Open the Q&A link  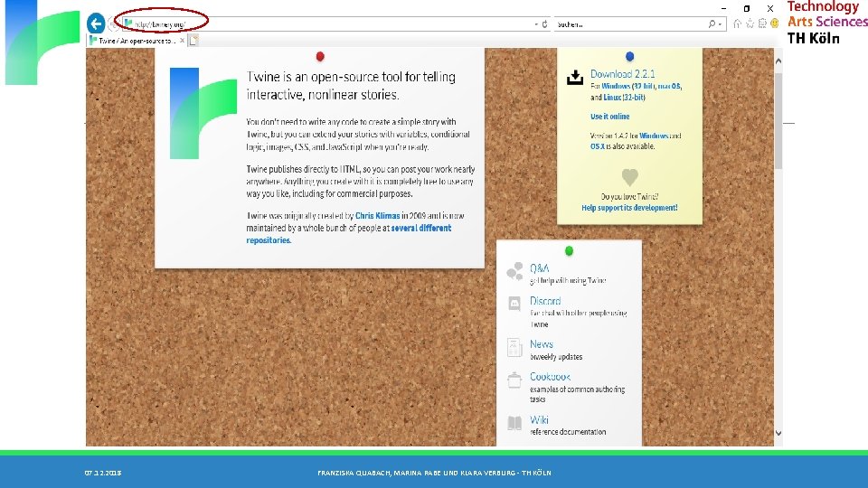(x=539, y=268)
